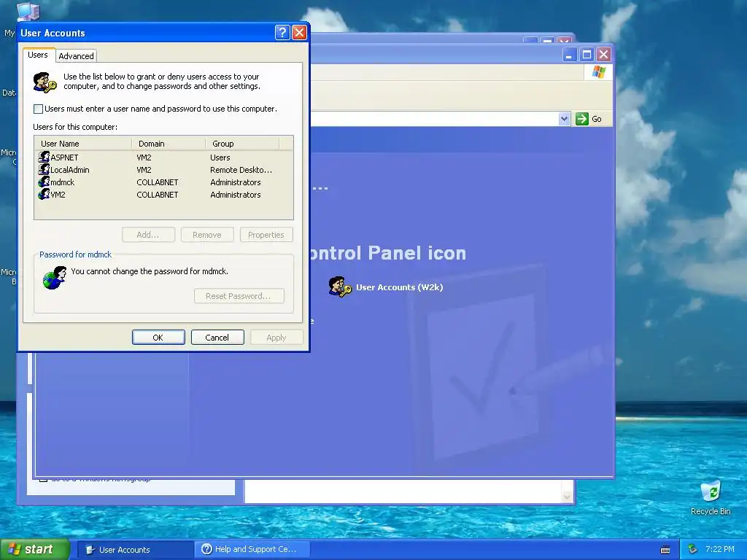Sort by Group column header

tap(242, 144)
